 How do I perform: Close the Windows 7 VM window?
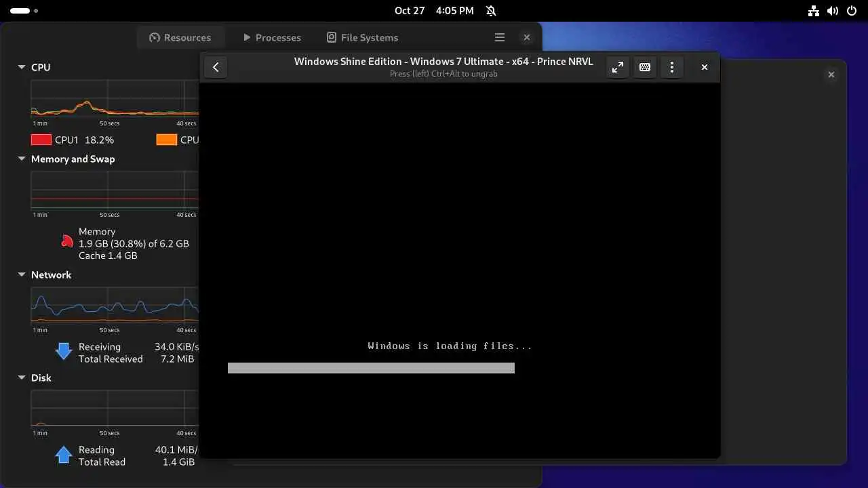click(x=705, y=67)
